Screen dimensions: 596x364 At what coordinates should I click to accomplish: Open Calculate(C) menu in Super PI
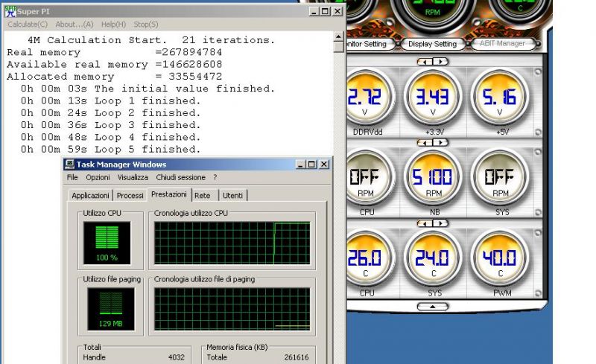pyautogui.click(x=28, y=25)
